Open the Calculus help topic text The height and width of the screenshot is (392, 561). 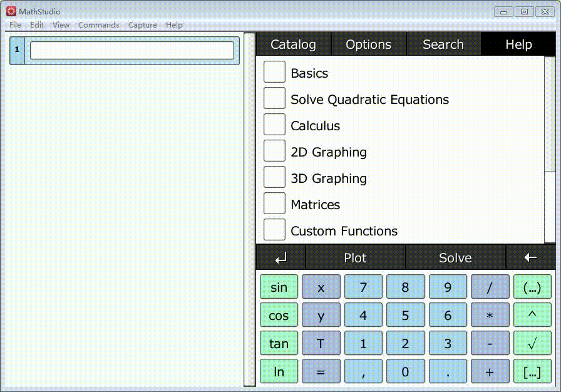315,125
